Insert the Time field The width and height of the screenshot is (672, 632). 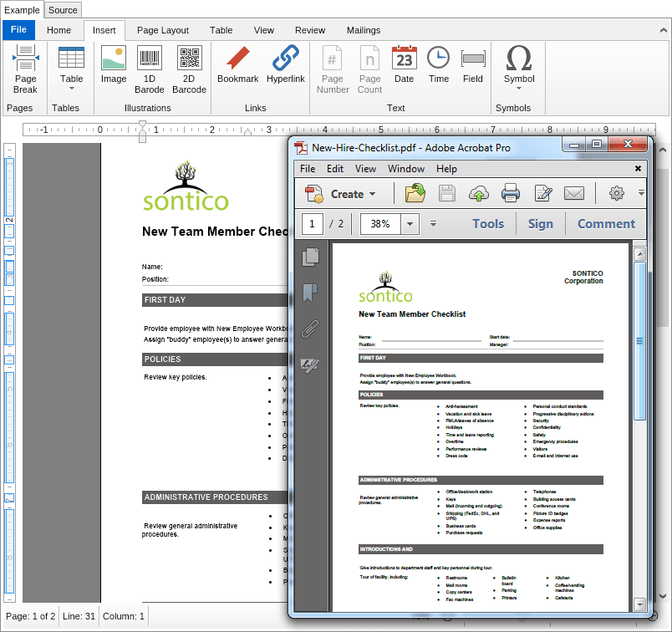439,64
